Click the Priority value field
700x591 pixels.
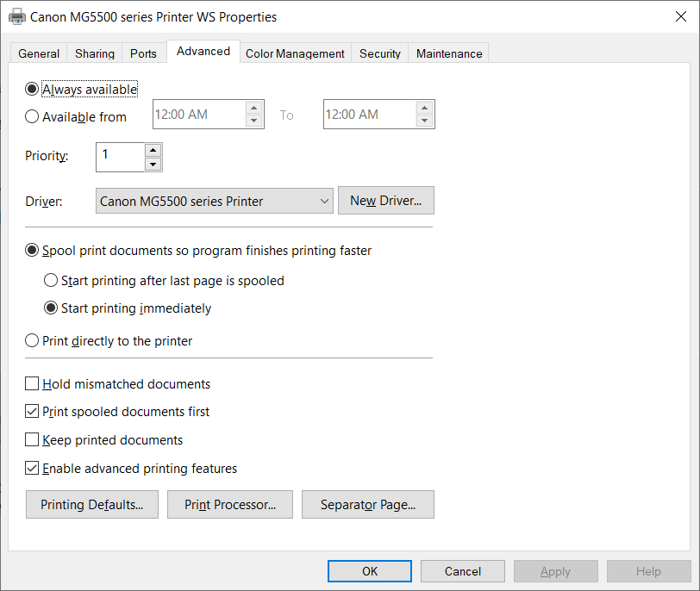tap(121, 157)
